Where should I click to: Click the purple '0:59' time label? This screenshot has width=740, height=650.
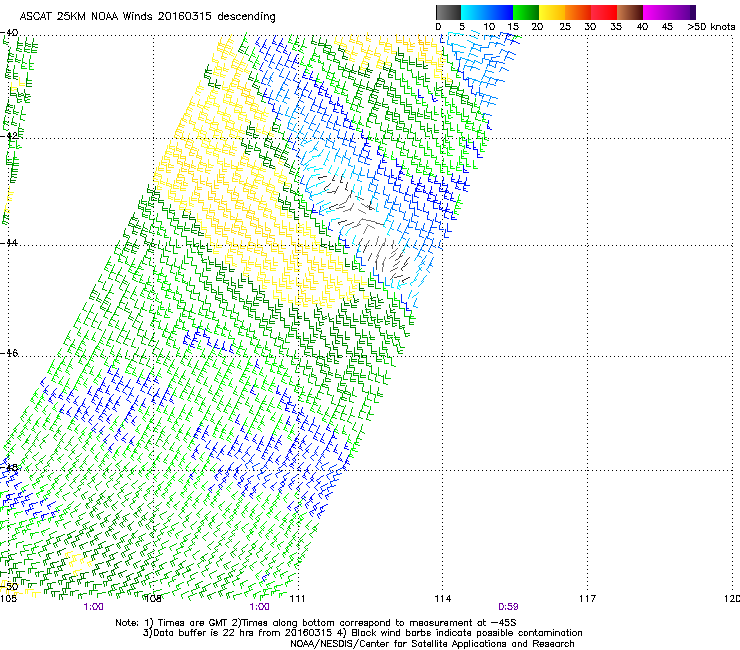[x=508, y=607]
